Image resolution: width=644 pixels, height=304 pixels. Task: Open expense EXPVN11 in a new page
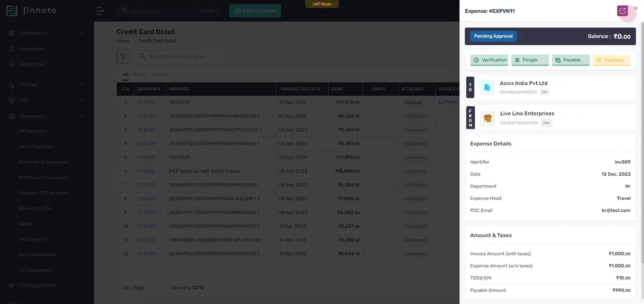click(623, 11)
